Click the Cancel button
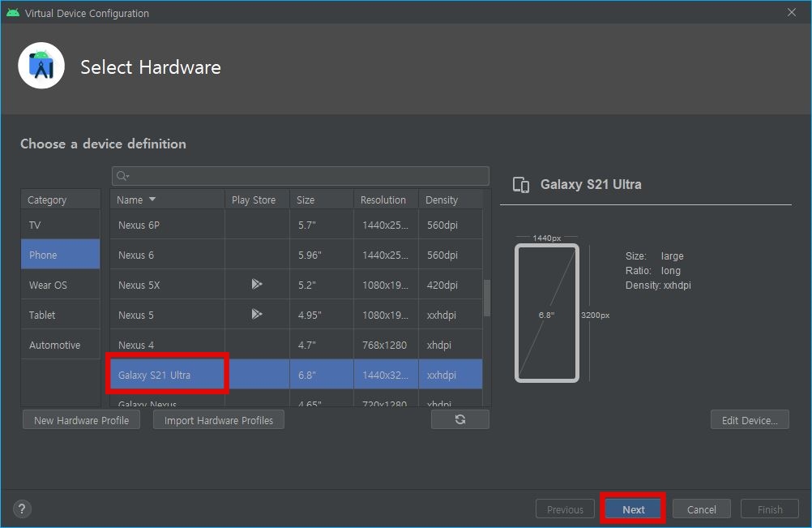This screenshot has height=528, width=812. click(702, 509)
